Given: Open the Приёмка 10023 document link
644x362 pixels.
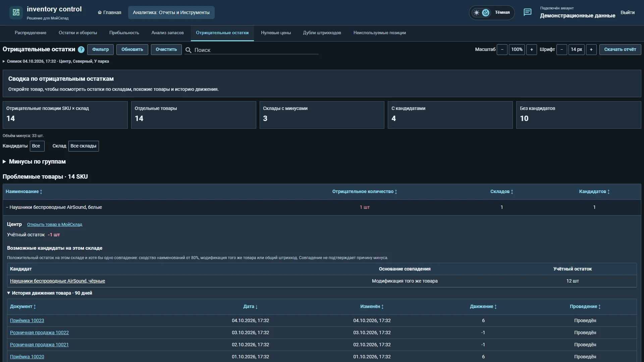Looking at the screenshot, I should coord(27,320).
